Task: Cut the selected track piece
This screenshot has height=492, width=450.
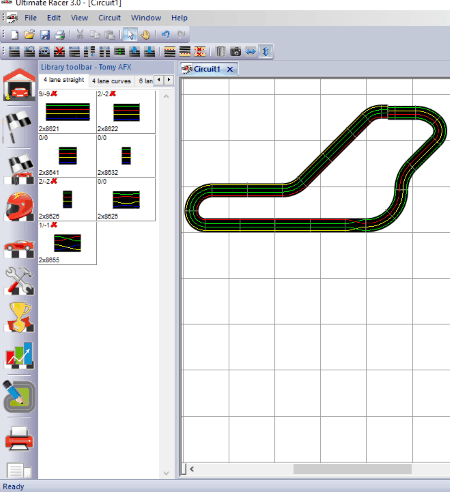Action: click(80, 34)
